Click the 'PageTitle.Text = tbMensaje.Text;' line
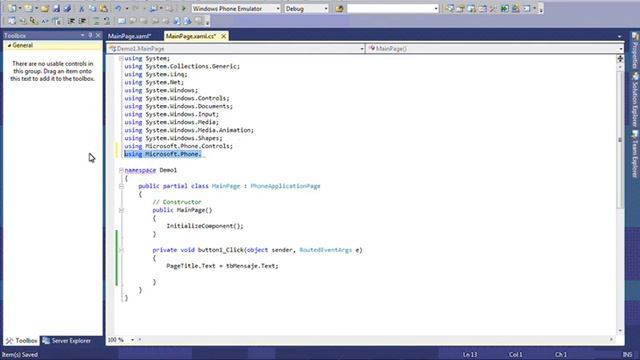 pos(222,266)
